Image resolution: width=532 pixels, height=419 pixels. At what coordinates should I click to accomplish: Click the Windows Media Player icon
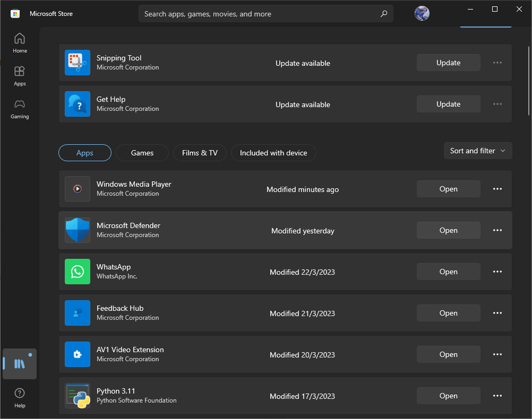click(78, 189)
